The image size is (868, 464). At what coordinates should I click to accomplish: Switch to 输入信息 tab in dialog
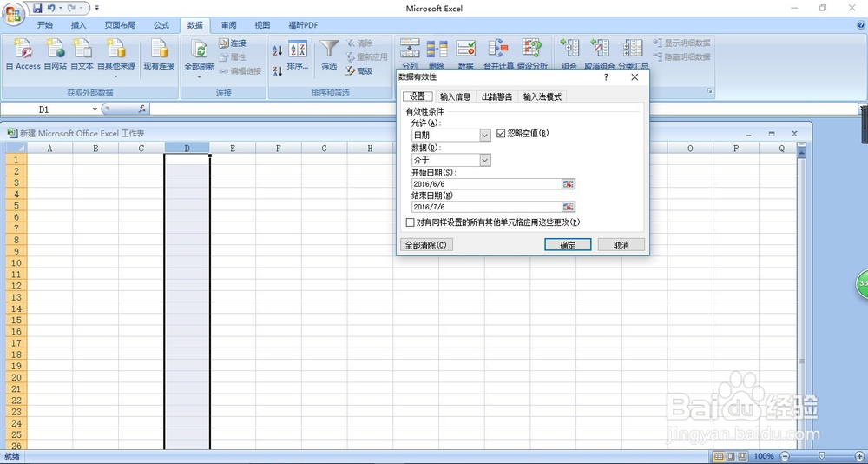pos(455,96)
